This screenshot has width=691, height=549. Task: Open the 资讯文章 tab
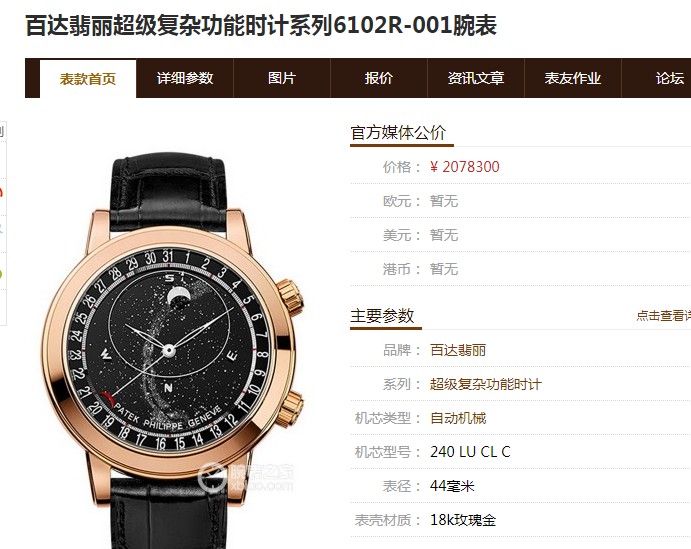476,78
